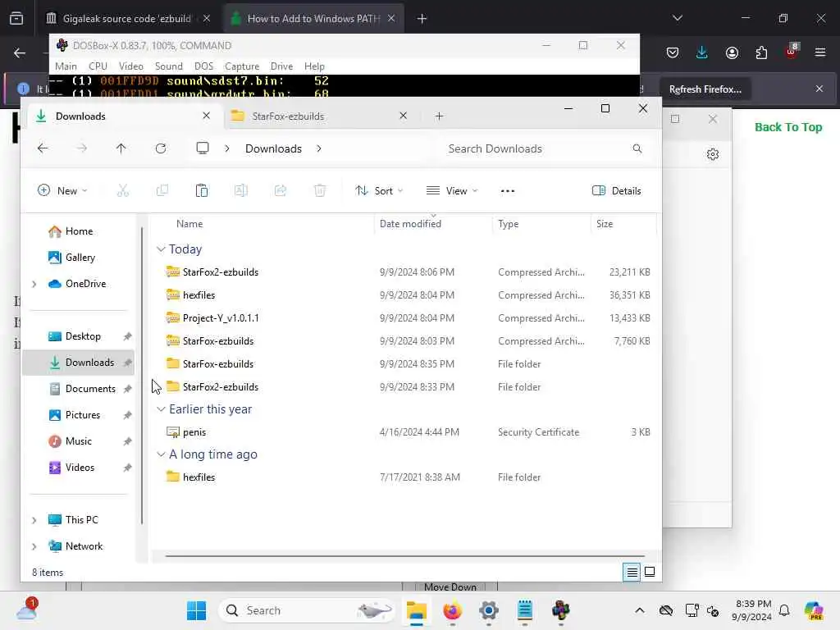Save page to Pocket icon in Firefox

tap(673, 52)
